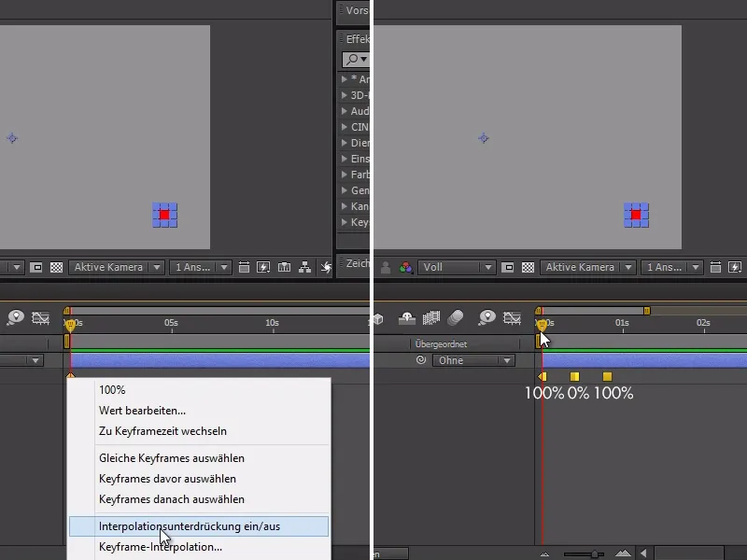
Task: Toggle Graph Editor in left timeline
Action: pyautogui.click(x=40, y=317)
